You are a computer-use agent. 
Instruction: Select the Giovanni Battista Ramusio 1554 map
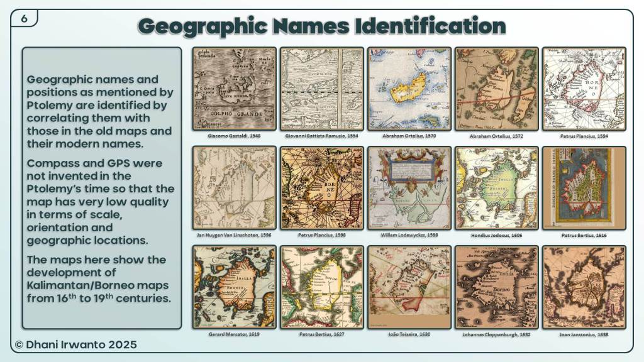click(x=321, y=89)
